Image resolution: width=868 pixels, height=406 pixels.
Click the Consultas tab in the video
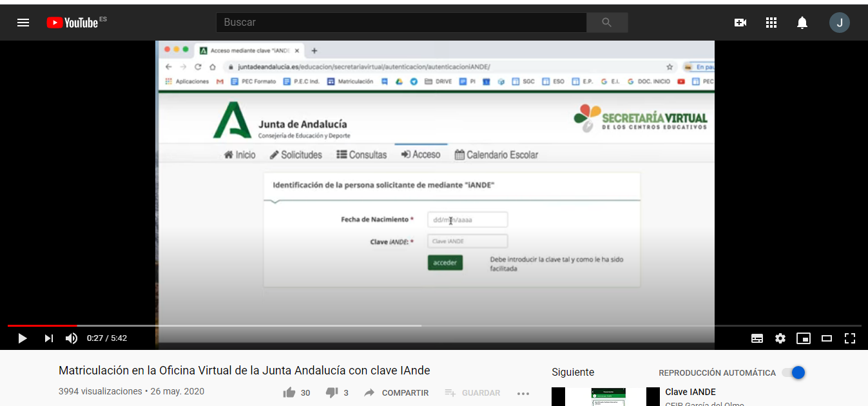coord(362,155)
